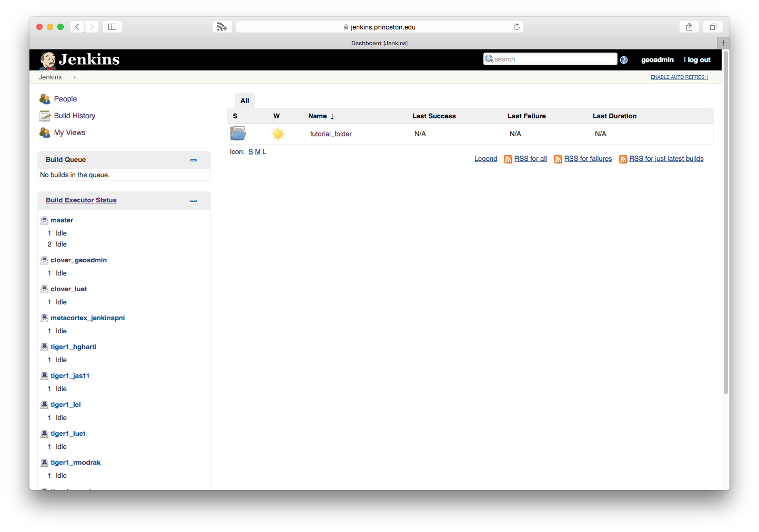Click the RSS for failures feed icon

coord(558,159)
